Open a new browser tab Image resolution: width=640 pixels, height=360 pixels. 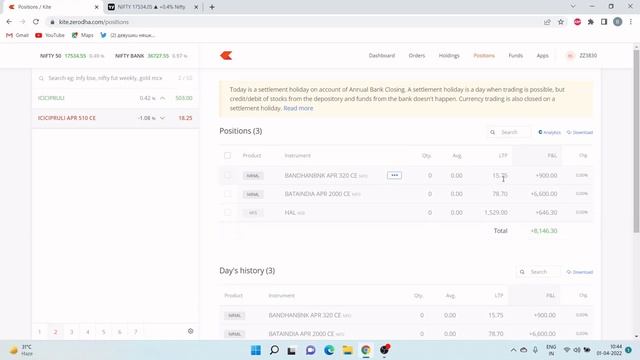pos(212,7)
